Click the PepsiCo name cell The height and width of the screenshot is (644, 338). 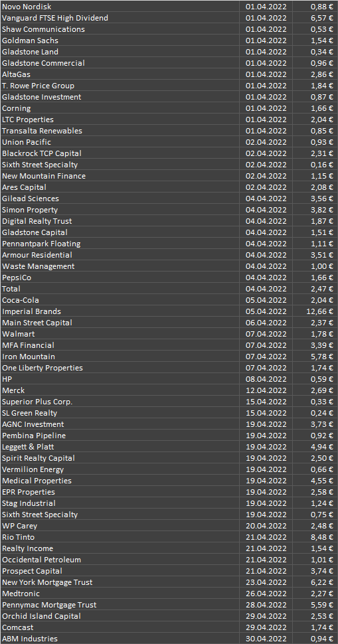(x=120, y=278)
